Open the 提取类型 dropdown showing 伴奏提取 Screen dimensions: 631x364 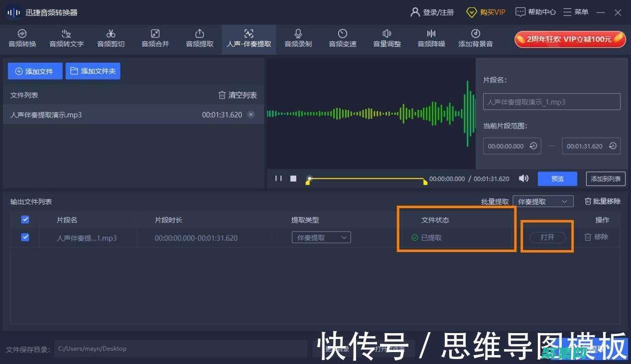point(321,238)
